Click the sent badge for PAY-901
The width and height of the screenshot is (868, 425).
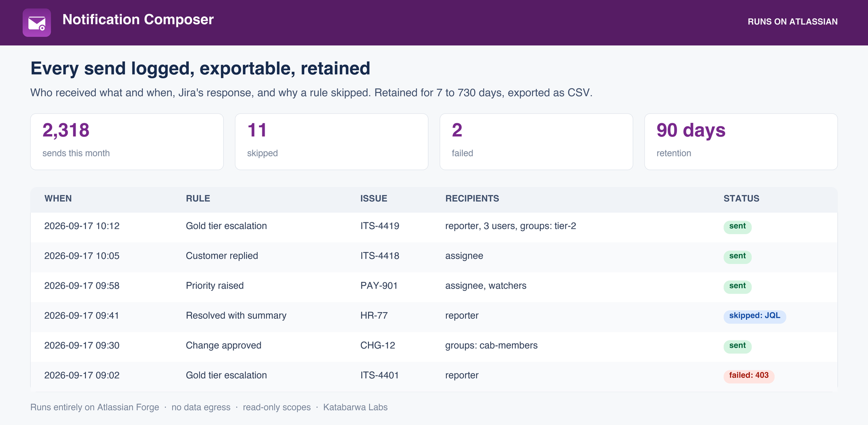(737, 286)
